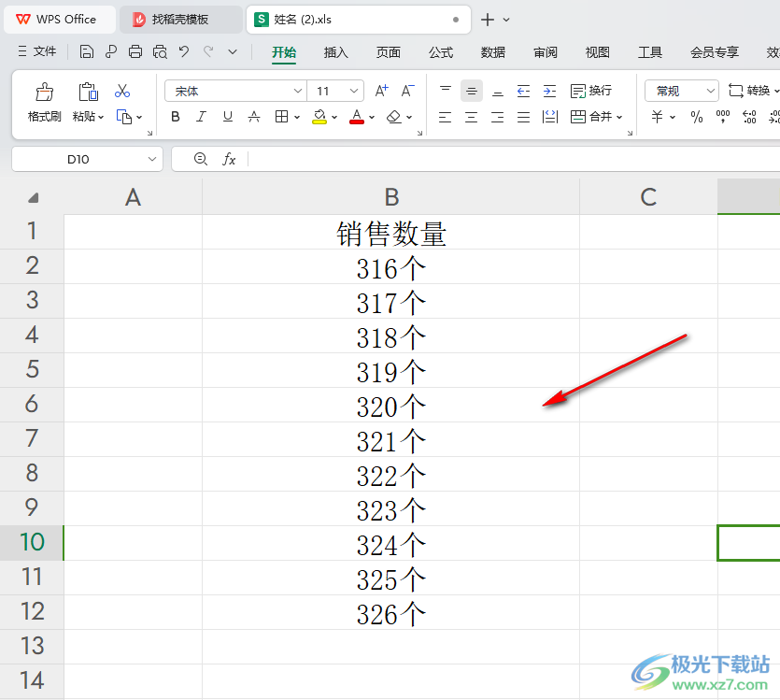This screenshot has width=780, height=700.
Task: Toggle Bold formatting
Action: (176, 117)
